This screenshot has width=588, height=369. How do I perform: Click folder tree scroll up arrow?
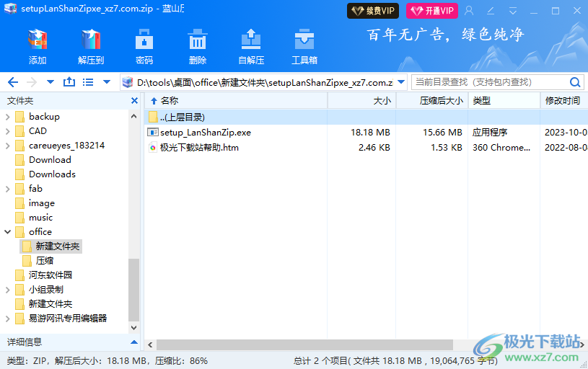[x=134, y=117]
